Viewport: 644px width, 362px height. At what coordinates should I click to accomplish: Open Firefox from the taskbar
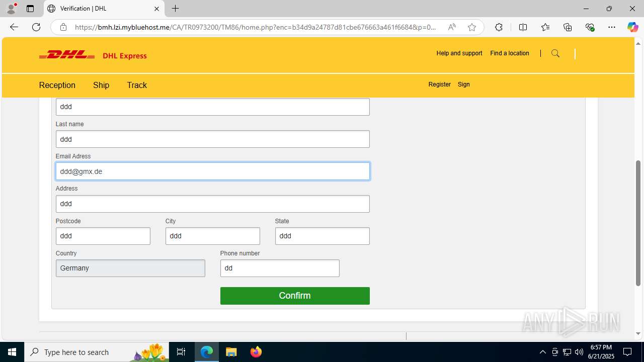pyautogui.click(x=256, y=352)
